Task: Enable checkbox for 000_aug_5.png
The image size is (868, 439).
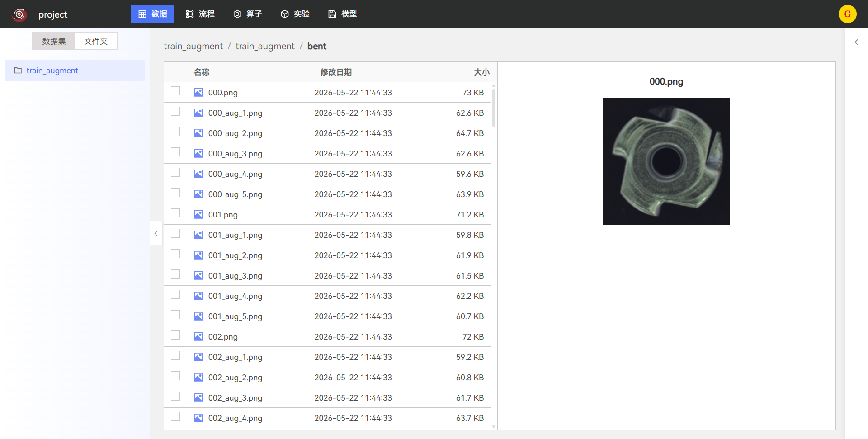Action: pos(175,193)
